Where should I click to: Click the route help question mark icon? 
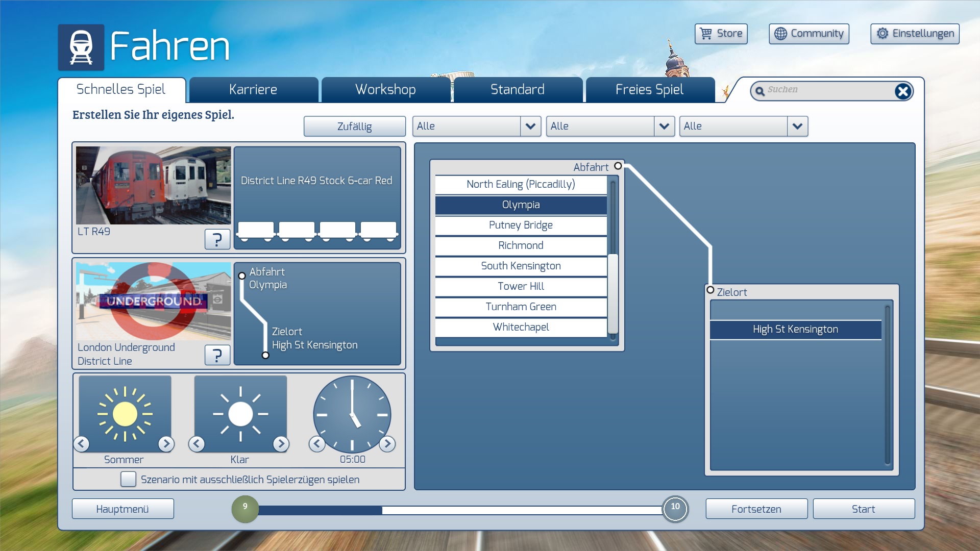pyautogui.click(x=217, y=355)
